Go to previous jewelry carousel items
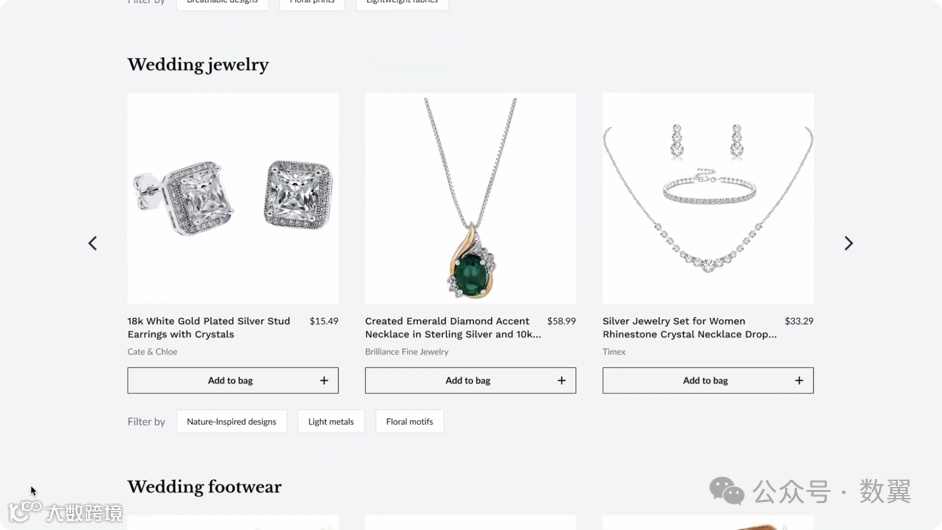 [93, 243]
